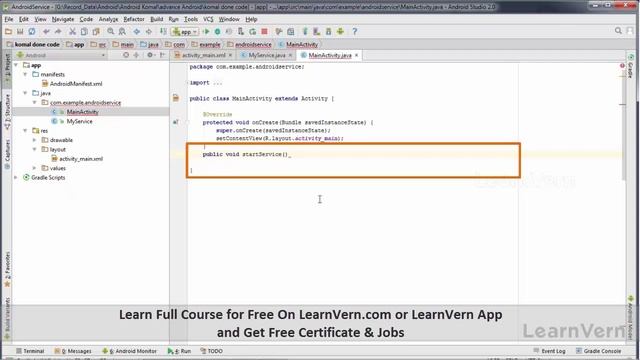Open the File menu
The width and height of the screenshot is (640, 360).
click(x=9, y=19)
